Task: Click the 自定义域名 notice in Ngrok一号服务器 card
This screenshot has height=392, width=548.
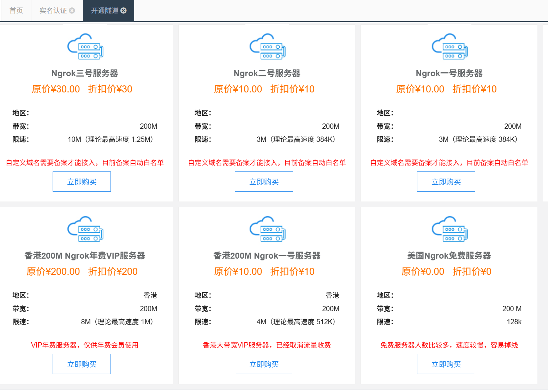Action: pos(449,163)
